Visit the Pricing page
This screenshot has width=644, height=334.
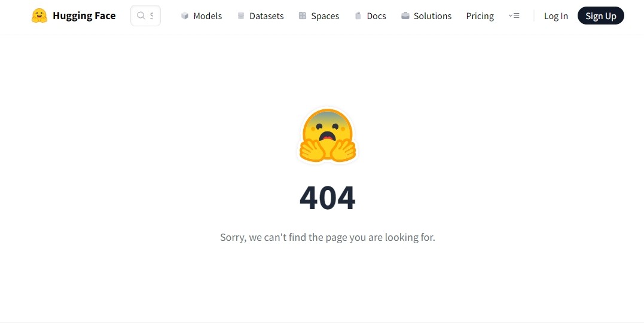[480, 16]
